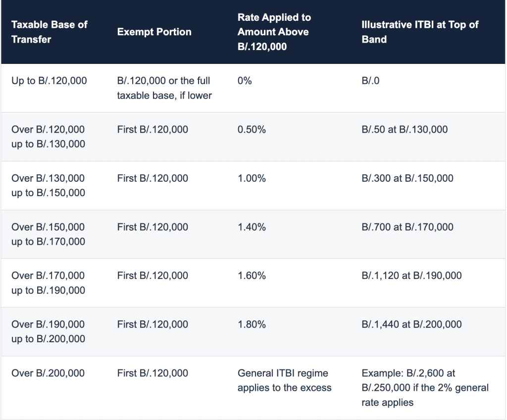Click the 'Exempt Portion' column header
The height and width of the screenshot is (420, 507).
click(154, 32)
